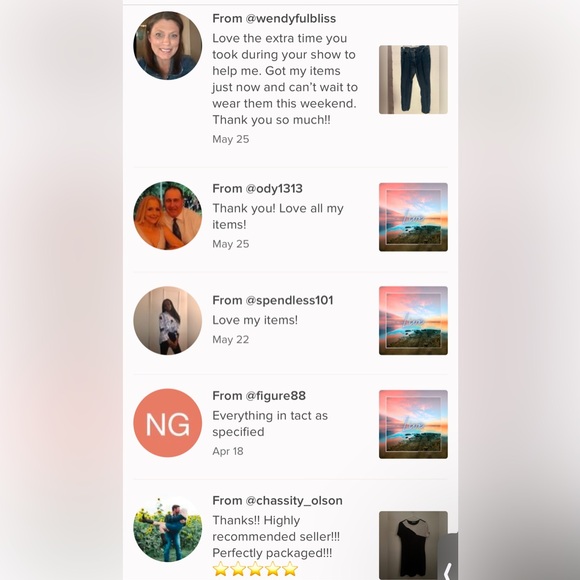This screenshot has width=580, height=580.
Task: Open @chassity_olson sunflower avatar
Action: point(168,528)
